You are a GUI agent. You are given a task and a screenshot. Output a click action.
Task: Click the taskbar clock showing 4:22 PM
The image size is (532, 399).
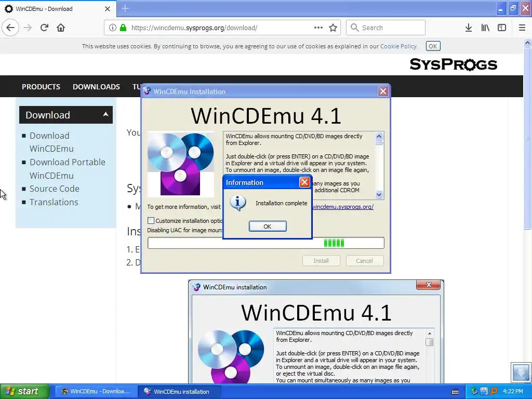point(513,392)
